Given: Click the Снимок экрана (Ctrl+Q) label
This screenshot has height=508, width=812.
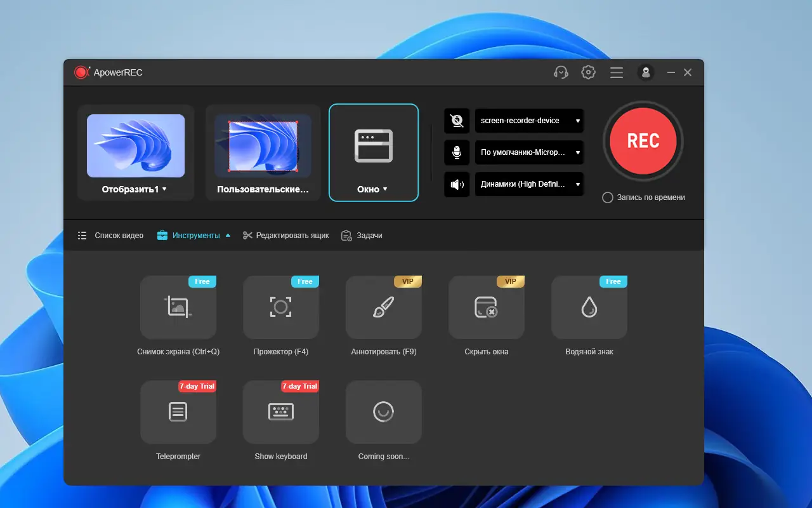Looking at the screenshot, I should pos(178,352).
